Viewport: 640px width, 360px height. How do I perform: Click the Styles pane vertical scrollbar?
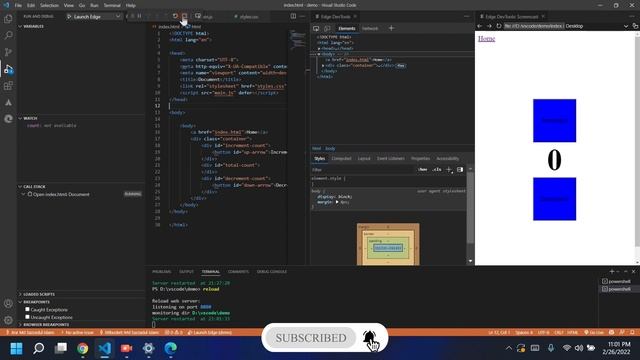[470, 208]
